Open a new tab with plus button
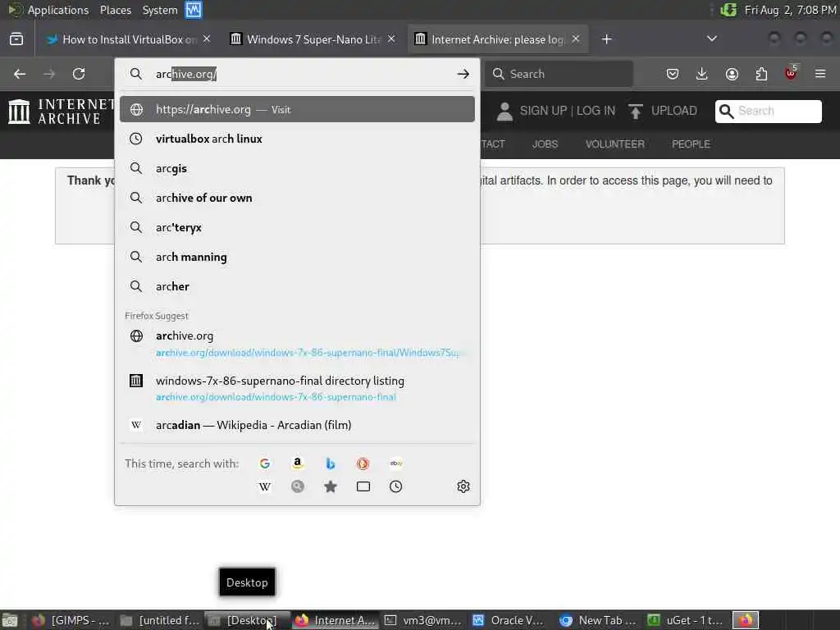The image size is (840, 630). (606, 39)
